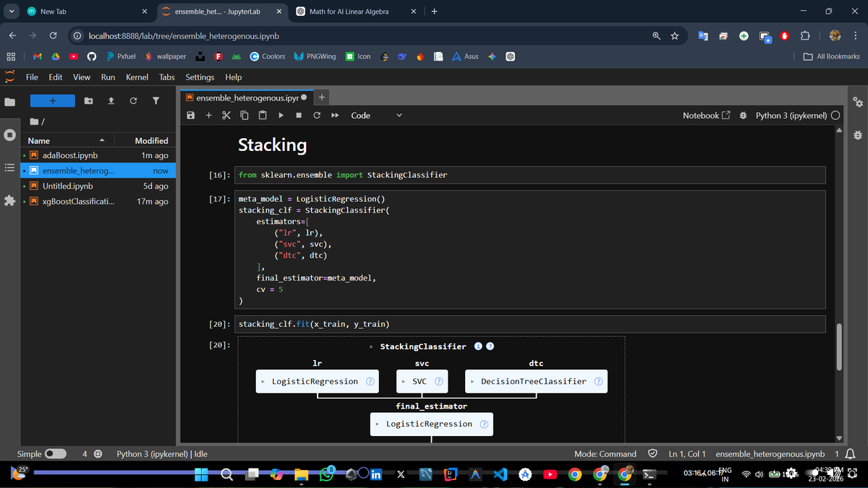Open GitHub bookmark in bookmarks bar
Image resolution: width=868 pixels, height=488 pixels.
coord(92,56)
